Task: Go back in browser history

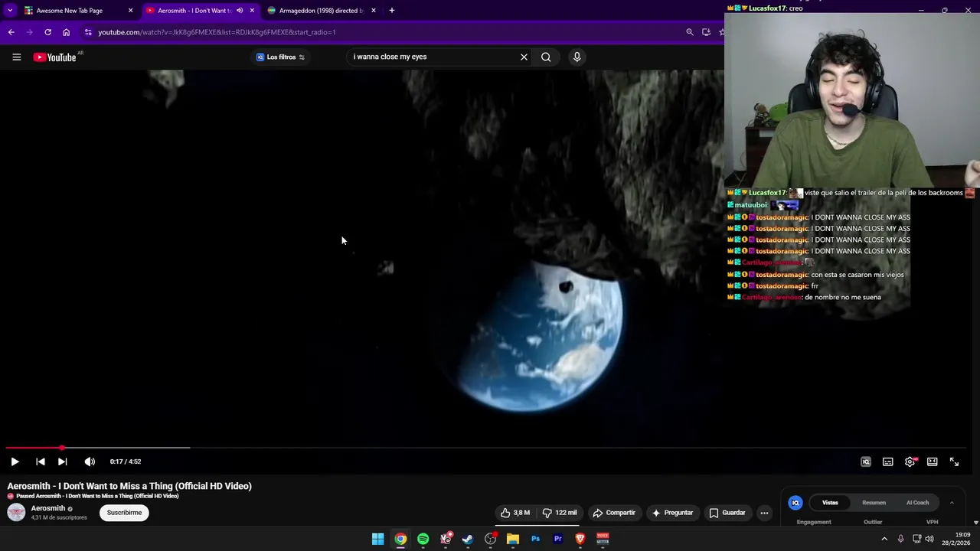Action: (11, 32)
